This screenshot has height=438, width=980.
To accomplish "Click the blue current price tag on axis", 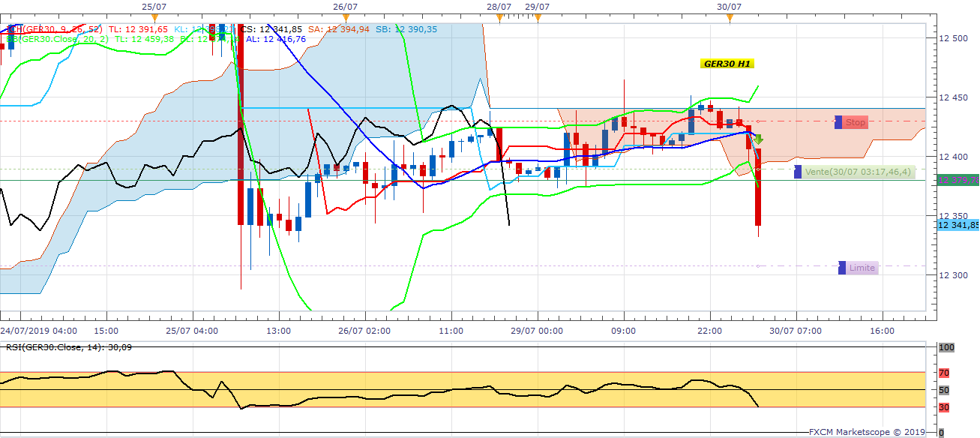I will click(959, 225).
